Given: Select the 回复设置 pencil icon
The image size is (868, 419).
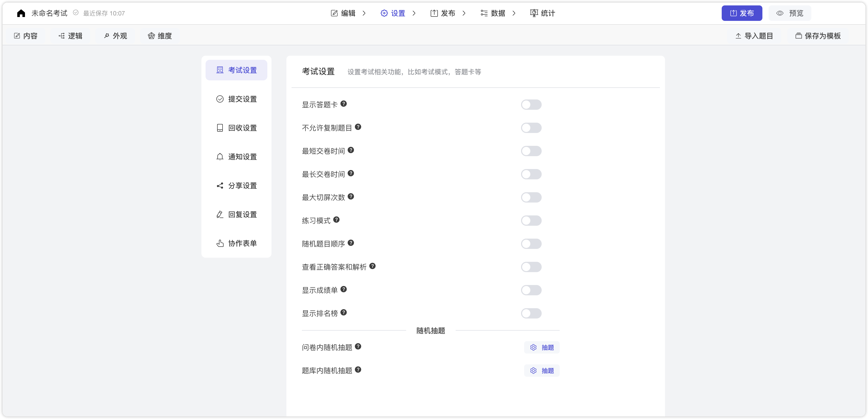Looking at the screenshot, I should tap(220, 214).
